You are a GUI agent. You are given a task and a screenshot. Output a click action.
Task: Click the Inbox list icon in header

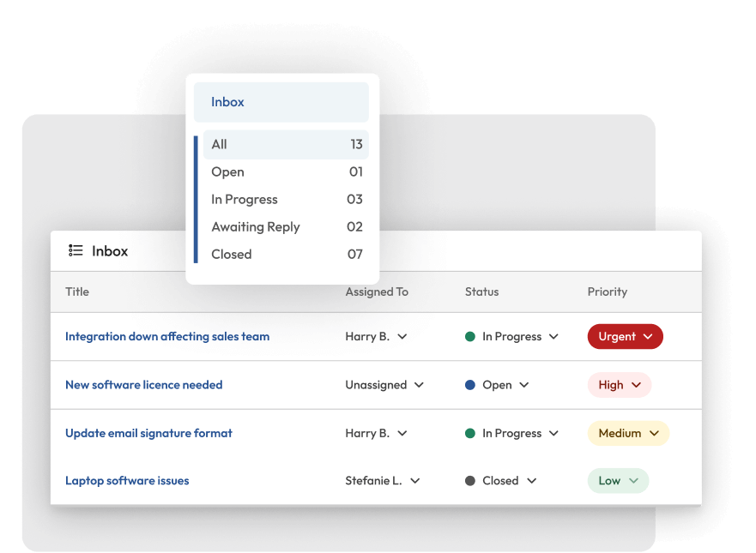coord(76,251)
